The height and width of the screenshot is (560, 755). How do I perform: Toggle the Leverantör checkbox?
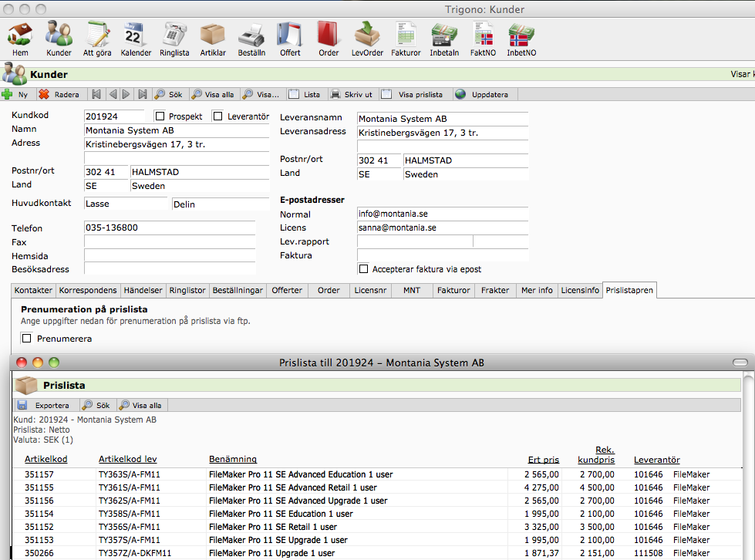coord(218,116)
